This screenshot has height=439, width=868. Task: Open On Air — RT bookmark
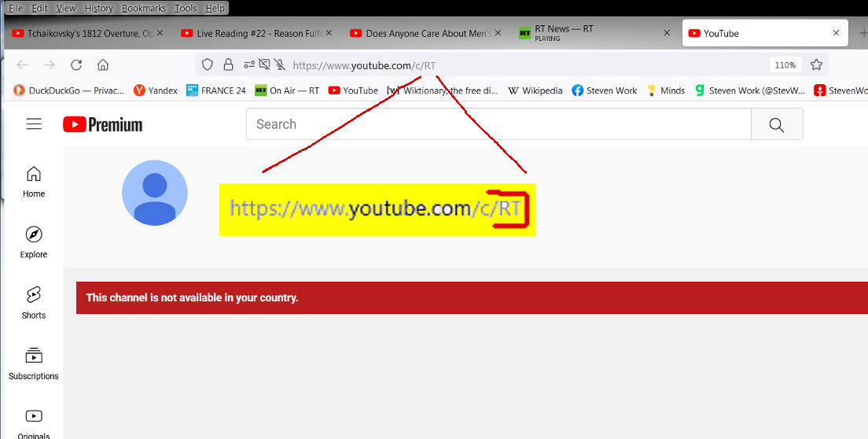point(287,90)
